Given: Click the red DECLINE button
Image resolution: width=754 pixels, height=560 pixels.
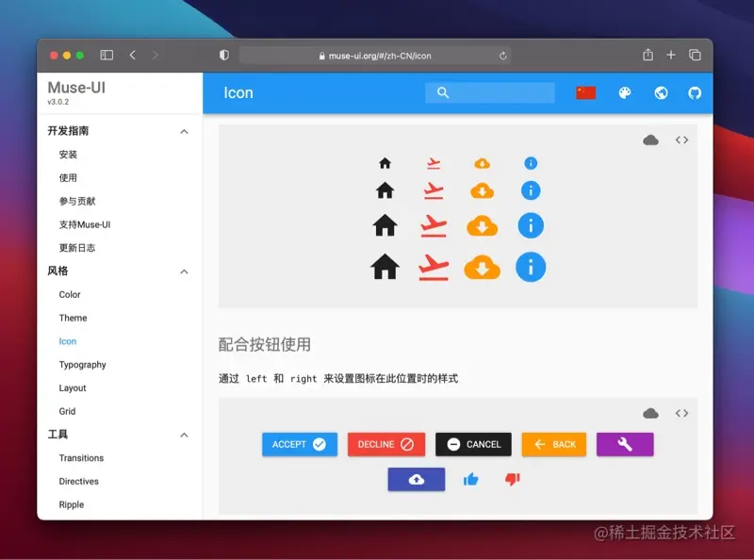Looking at the screenshot, I should coord(386,444).
